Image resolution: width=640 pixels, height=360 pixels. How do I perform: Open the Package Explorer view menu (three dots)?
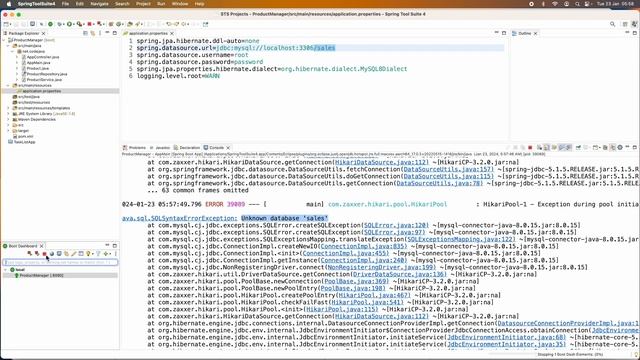coord(100,33)
